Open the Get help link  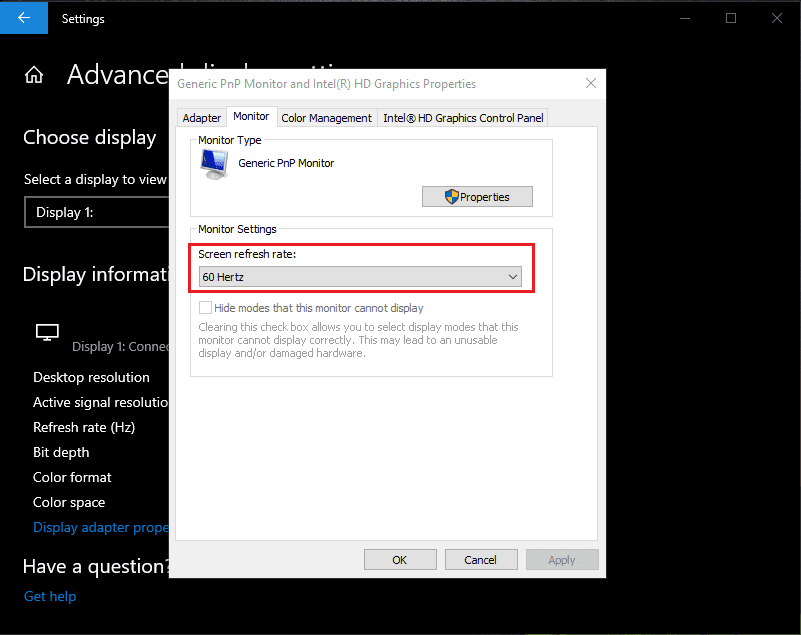point(50,596)
